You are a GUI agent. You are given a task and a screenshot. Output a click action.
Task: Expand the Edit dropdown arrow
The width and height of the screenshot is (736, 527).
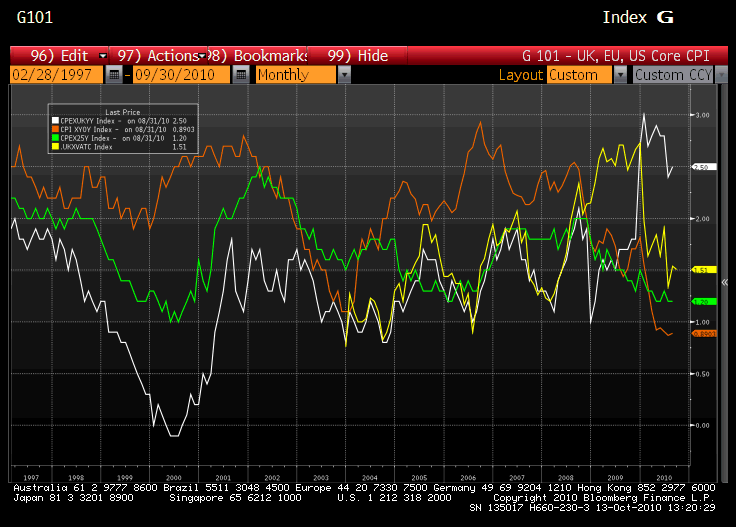point(103,56)
